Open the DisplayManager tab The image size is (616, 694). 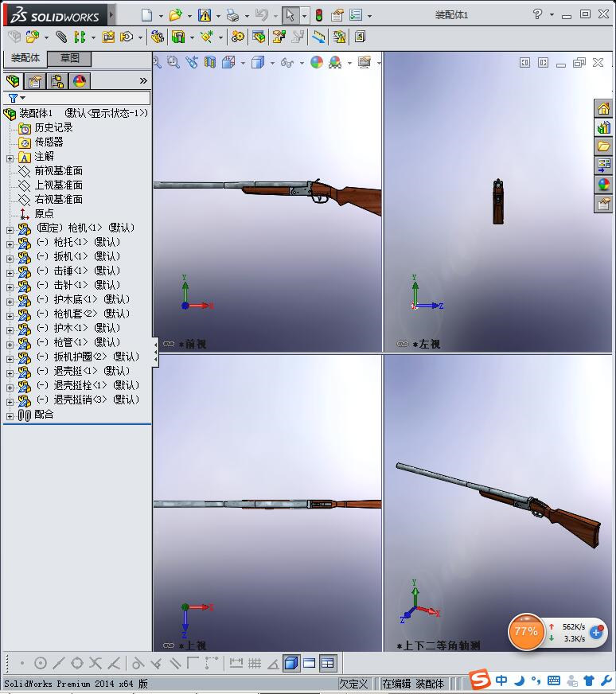tap(80, 81)
